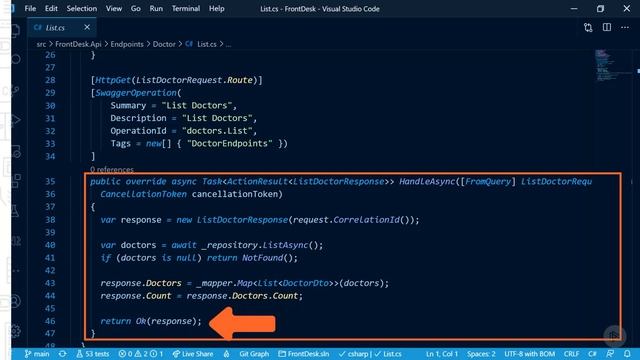Open the Selection menu
The width and height of the screenshot is (640, 360).
[82, 9]
